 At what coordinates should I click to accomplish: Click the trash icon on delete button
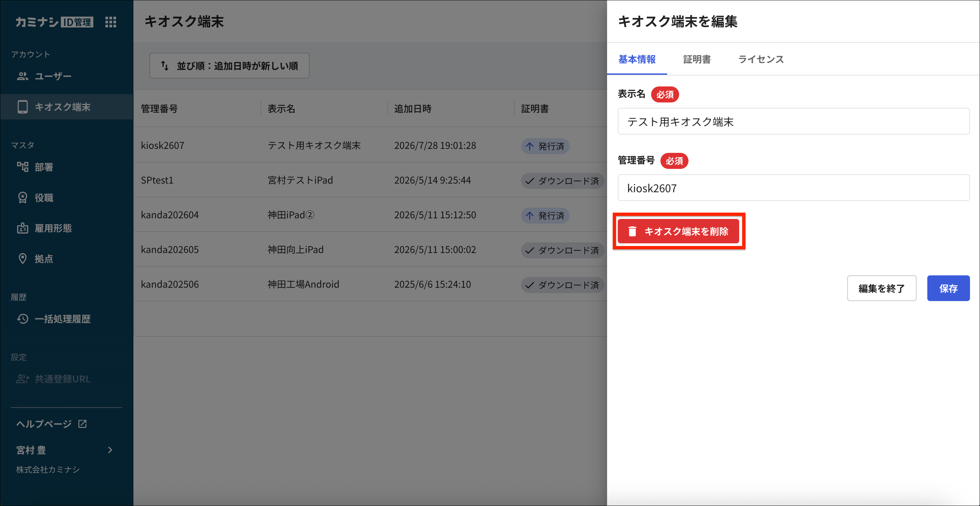coord(632,231)
